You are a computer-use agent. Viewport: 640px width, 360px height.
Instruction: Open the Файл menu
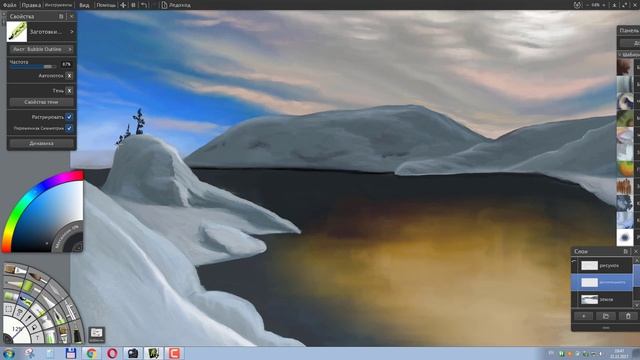(x=9, y=5)
